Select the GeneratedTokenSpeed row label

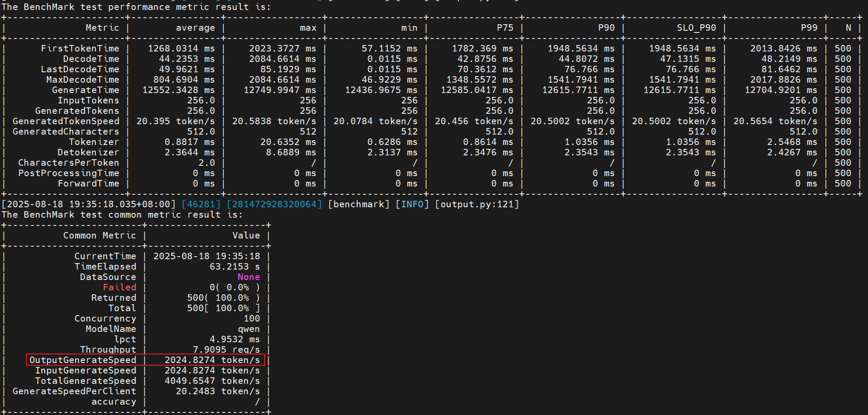click(66, 121)
